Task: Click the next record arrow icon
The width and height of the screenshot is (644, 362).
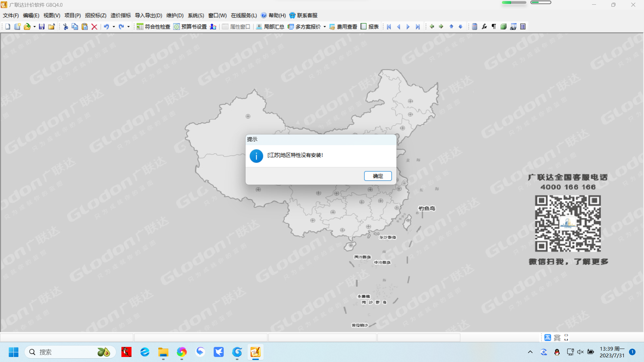Action: click(408, 27)
